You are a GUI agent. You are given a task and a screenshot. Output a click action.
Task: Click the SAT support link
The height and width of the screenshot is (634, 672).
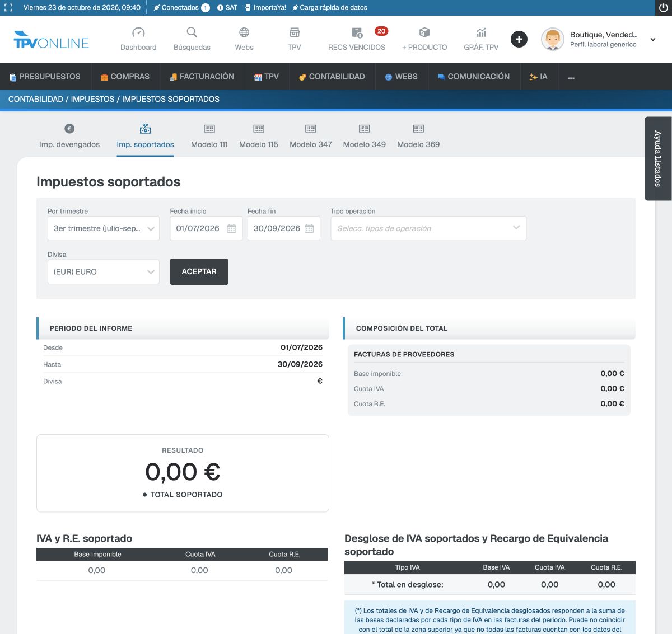coord(227,8)
